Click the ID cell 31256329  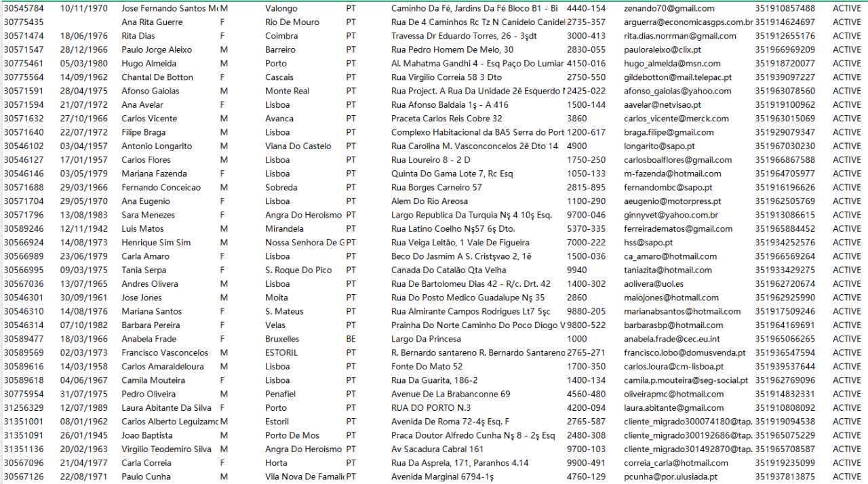click(x=24, y=408)
